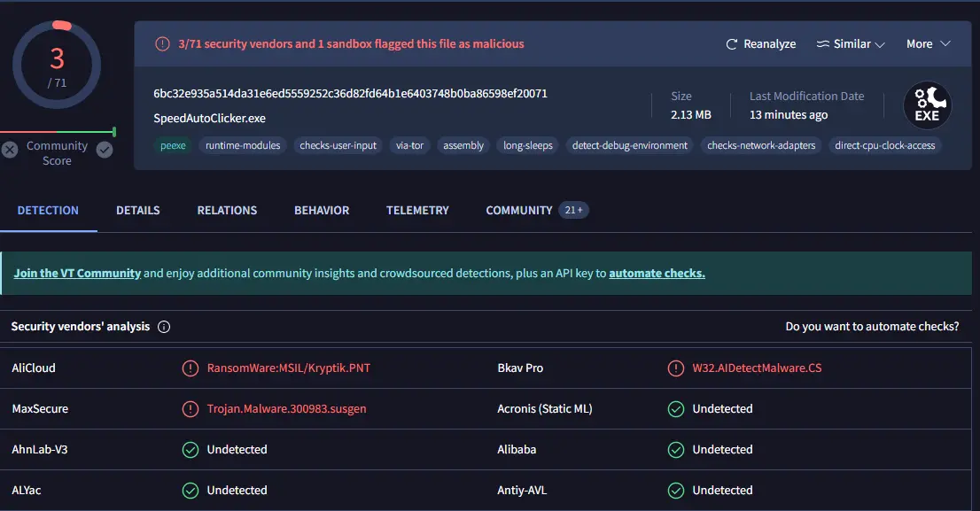This screenshot has width=980, height=511.
Task: Select the checks-user-input tag
Action: 338,145
